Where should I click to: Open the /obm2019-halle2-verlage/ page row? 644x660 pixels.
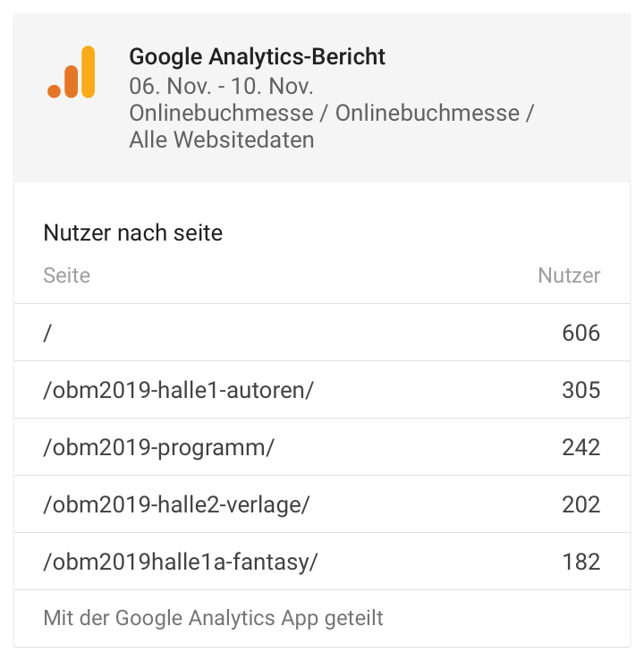[322, 504]
